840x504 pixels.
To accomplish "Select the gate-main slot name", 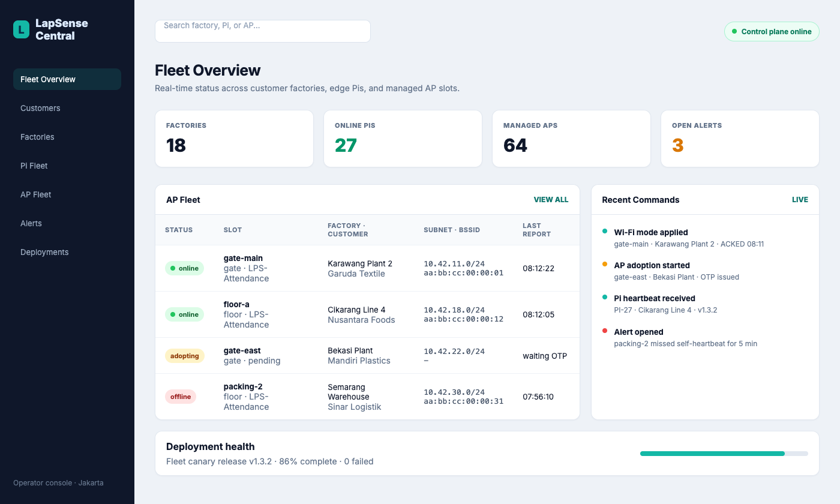I will point(243,259).
